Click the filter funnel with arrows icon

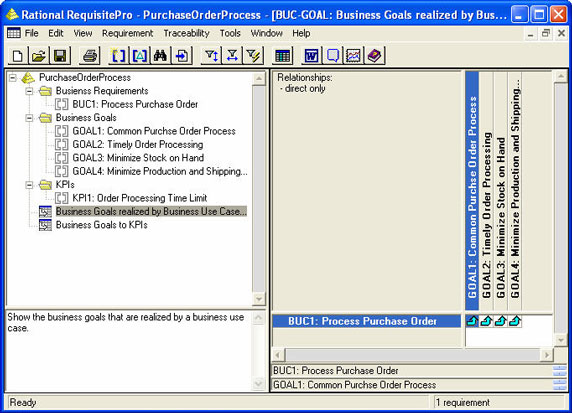tap(232, 56)
